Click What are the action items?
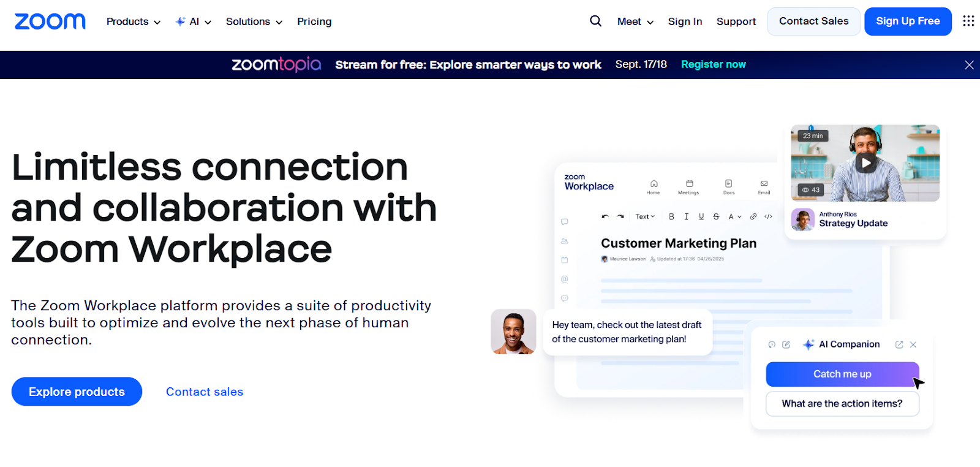The image size is (980, 467). [x=842, y=403]
